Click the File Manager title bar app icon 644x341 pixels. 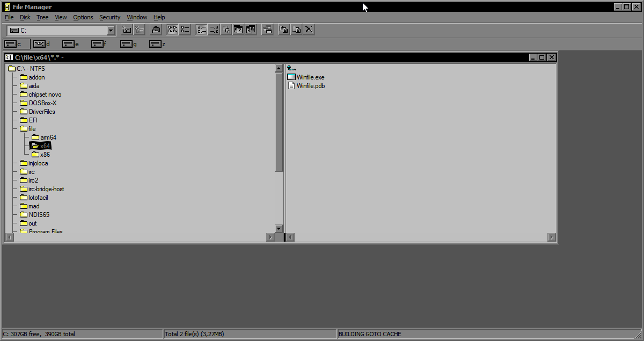pos(7,6)
